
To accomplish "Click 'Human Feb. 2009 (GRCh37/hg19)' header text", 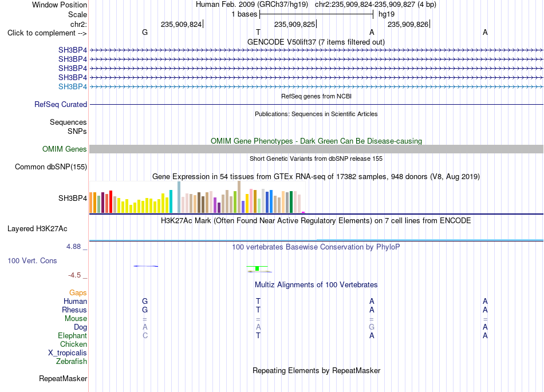I will tap(252, 5).
